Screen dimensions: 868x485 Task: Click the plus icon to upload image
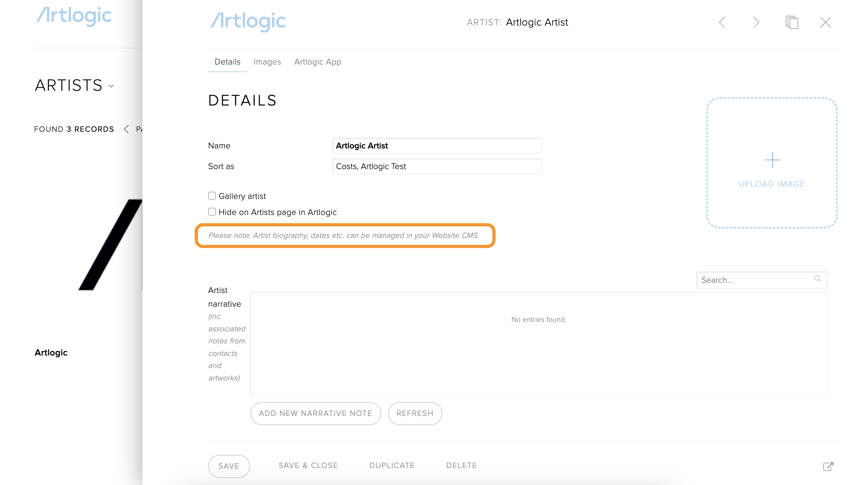[772, 160]
